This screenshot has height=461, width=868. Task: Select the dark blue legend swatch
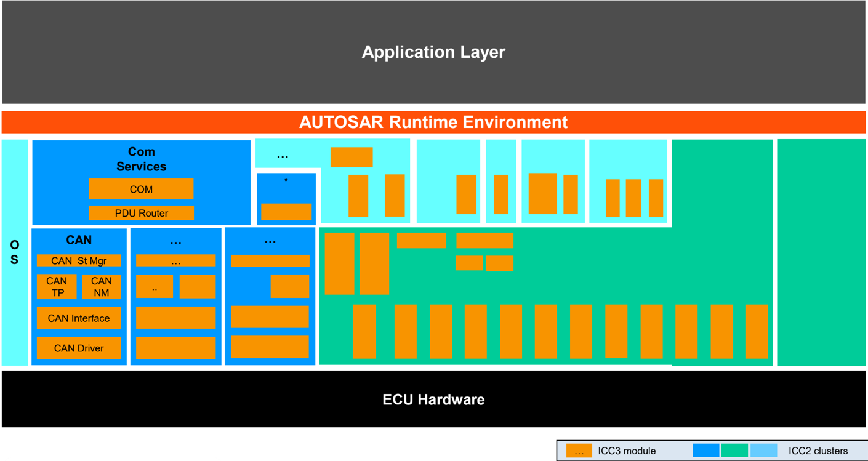pos(705,451)
